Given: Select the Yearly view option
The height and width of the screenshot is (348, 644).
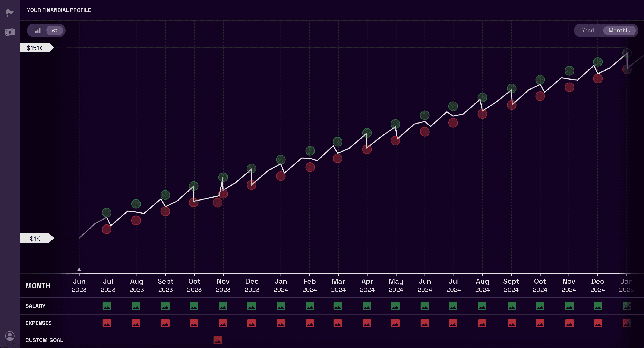Looking at the screenshot, I should [x=590, y=31].
